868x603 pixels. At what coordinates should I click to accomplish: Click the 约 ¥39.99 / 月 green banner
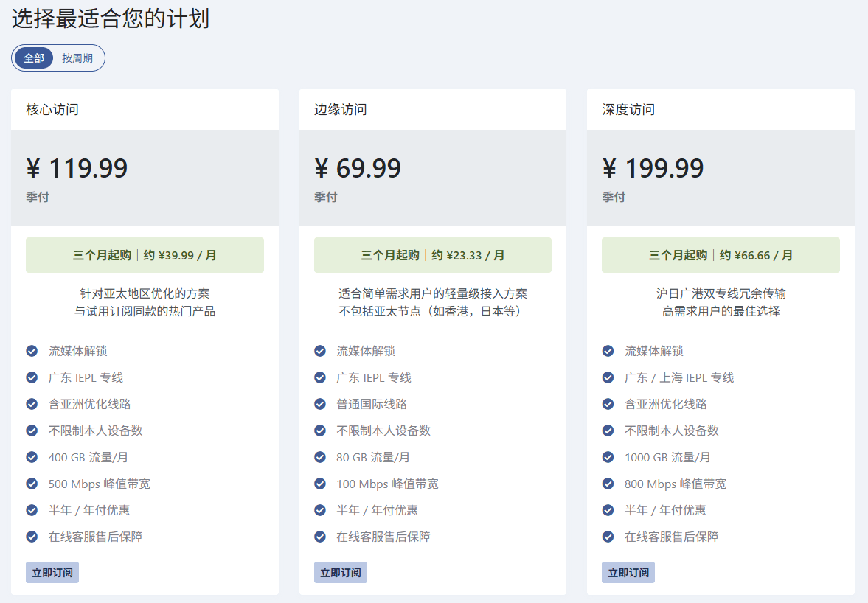click(145, 255)
